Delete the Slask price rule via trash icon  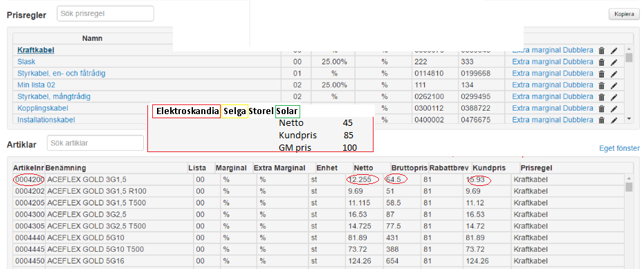click(x=601, y=62)
